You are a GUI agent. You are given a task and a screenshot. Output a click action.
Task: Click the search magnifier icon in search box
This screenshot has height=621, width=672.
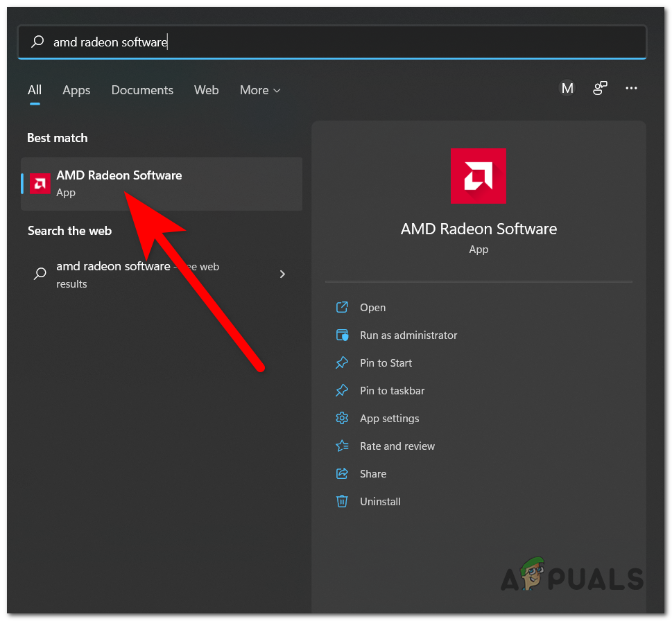click(x=37, y=42)
